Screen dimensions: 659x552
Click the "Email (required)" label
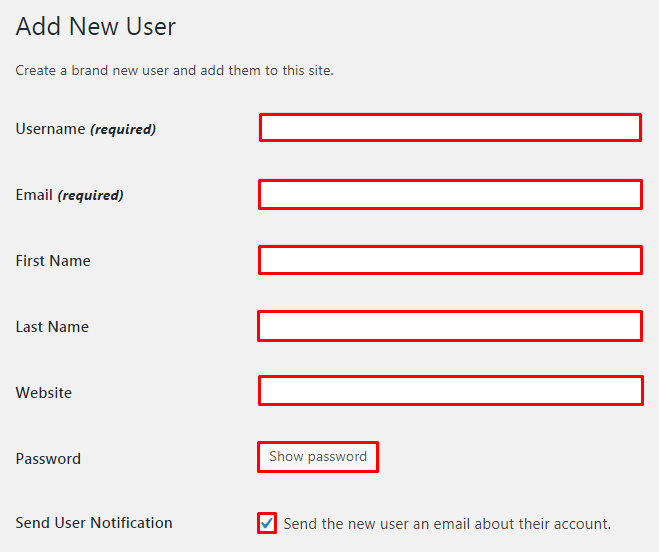[x=69, y=195]
